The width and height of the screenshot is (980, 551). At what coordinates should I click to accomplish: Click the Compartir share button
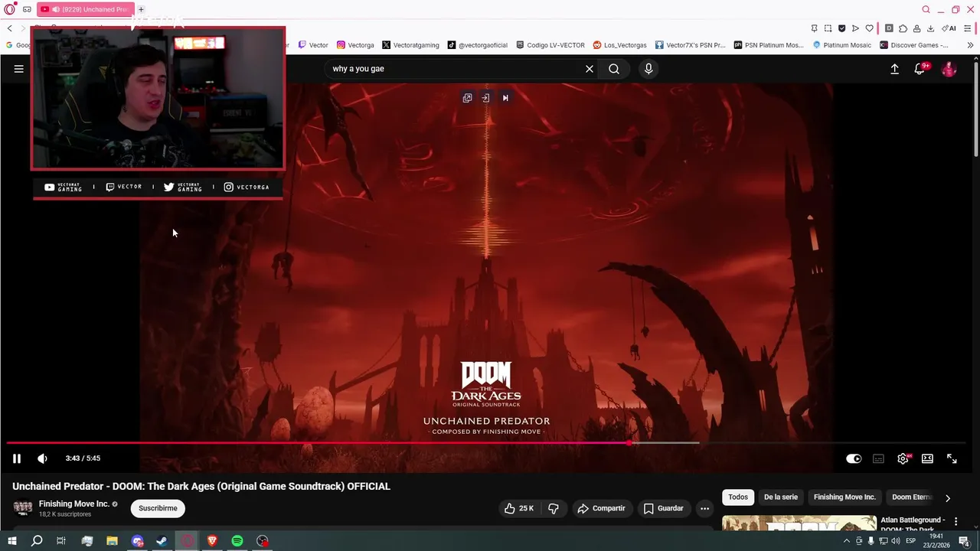[602, 508]
